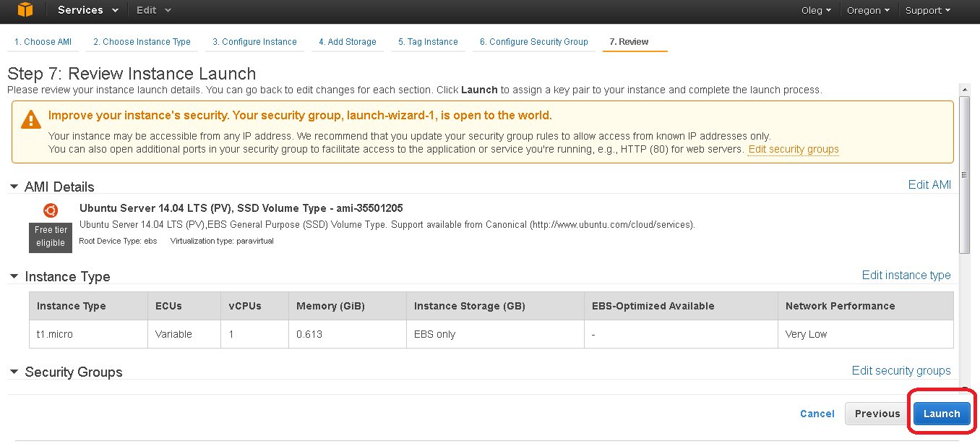
Task: Go to the 1. Choose AMI step tab
Action: [x=43, y=42]
